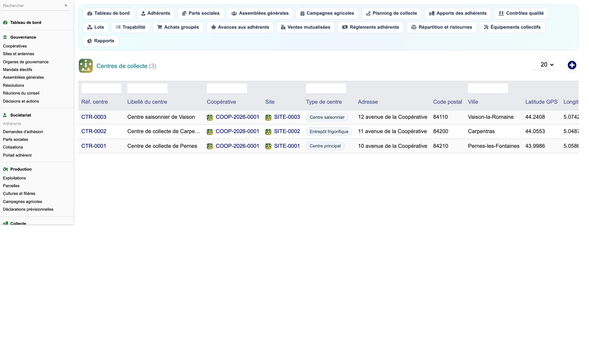
Task: Open Exploitations in the sidebar
Action: (14, 178)
